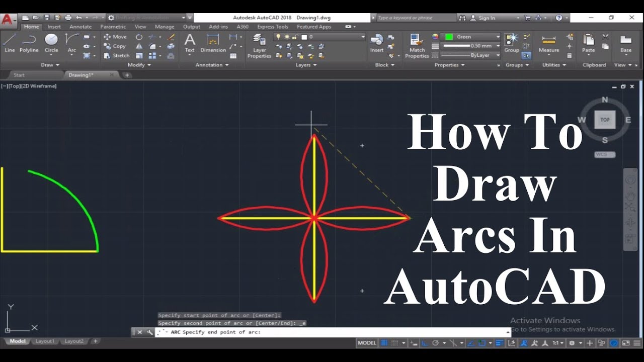
Task: Toggle object snap in status bar
Action: tap(482, 343)
